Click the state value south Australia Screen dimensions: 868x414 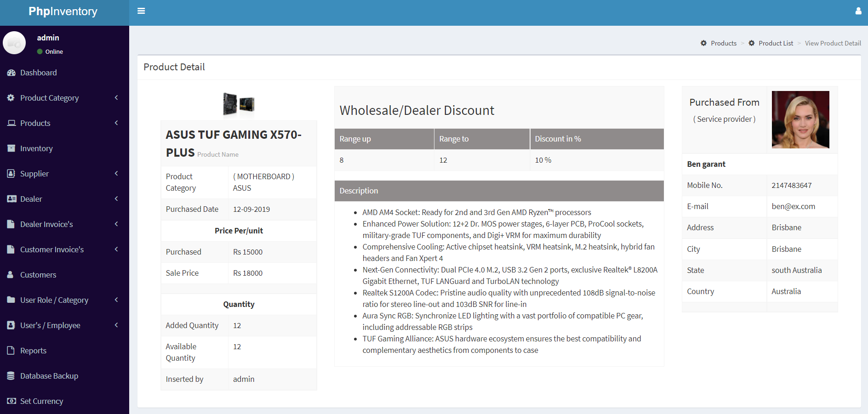click(797, 270)
